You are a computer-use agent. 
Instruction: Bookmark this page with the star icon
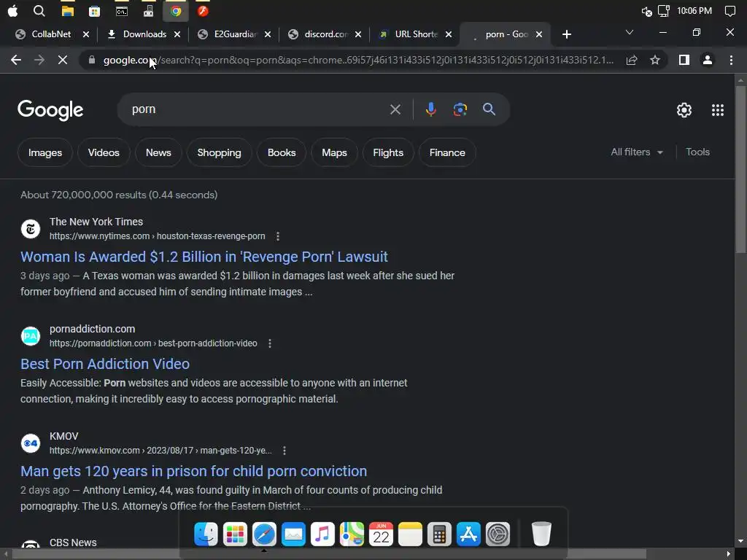[655, 60]
